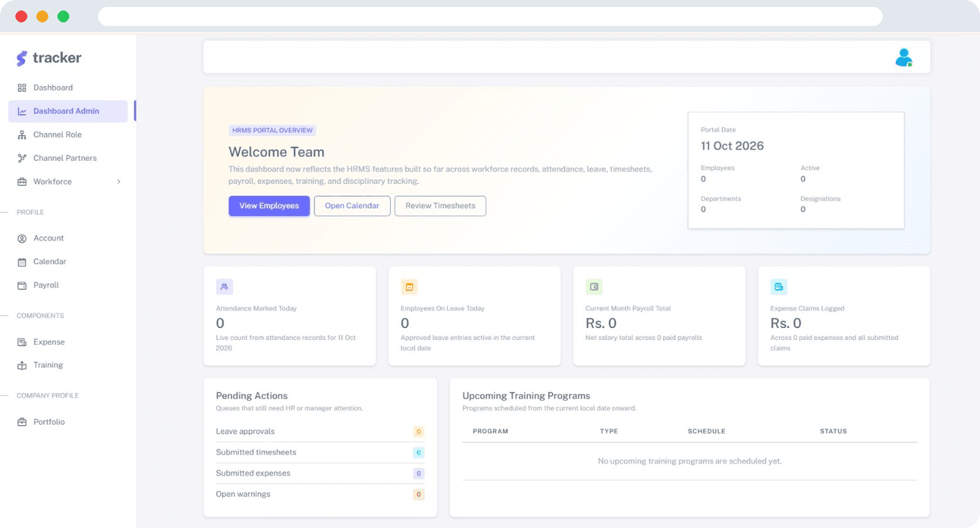Click the Dashboard Admin chart icon

(22, 111)
